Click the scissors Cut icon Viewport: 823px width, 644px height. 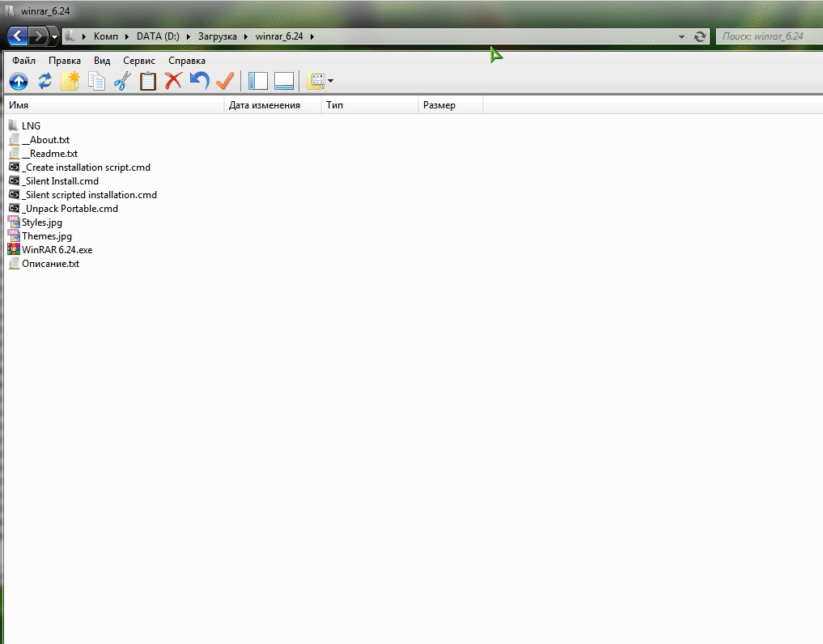[122, 81]
